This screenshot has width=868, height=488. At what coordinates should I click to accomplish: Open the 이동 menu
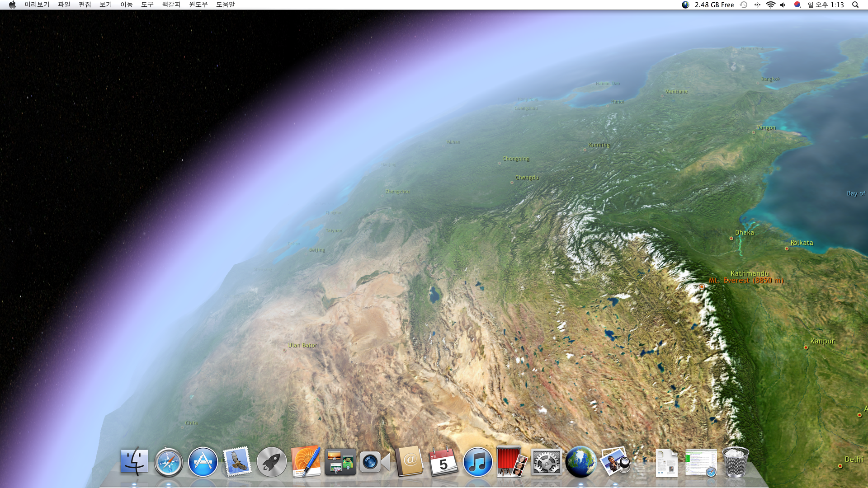click(127, 5)
